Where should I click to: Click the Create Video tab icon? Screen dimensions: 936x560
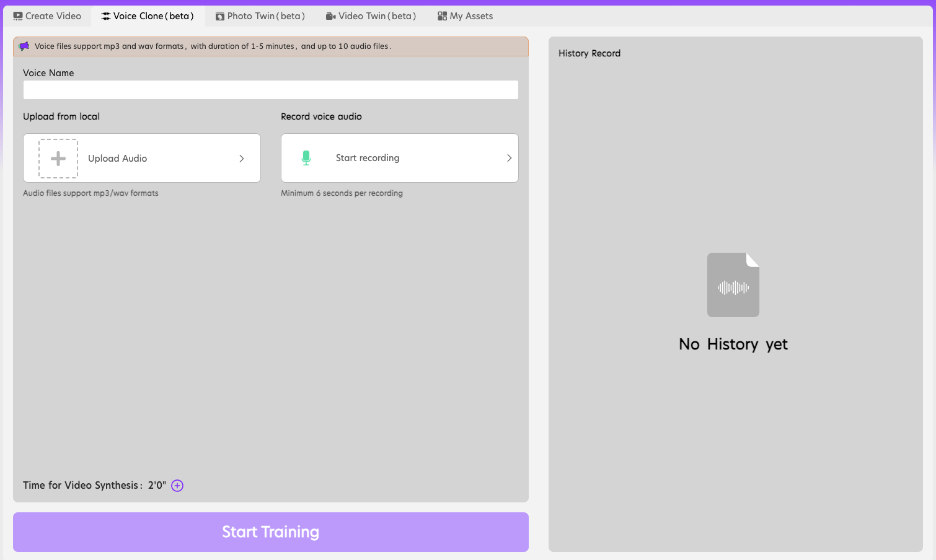[x=18, y=16]
